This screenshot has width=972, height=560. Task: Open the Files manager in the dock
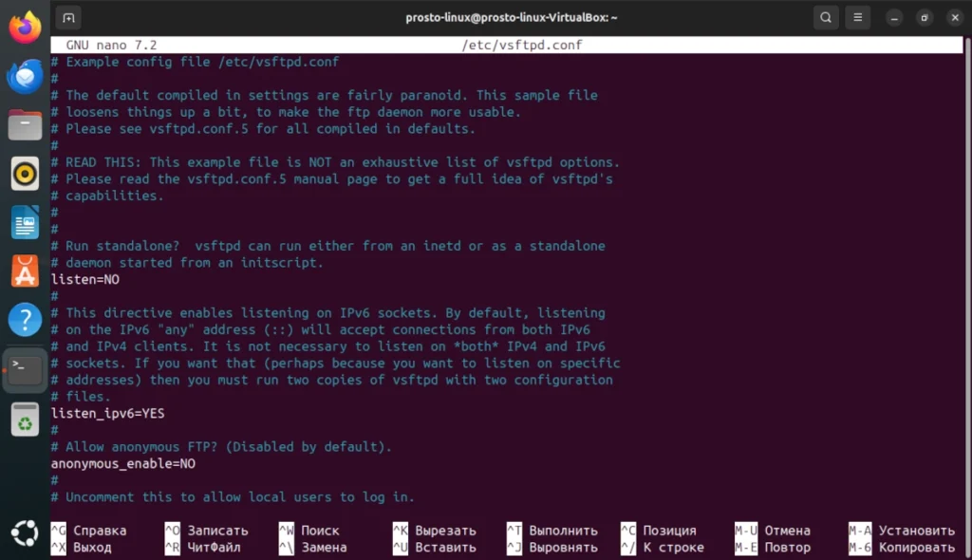(x=25, y=124)
